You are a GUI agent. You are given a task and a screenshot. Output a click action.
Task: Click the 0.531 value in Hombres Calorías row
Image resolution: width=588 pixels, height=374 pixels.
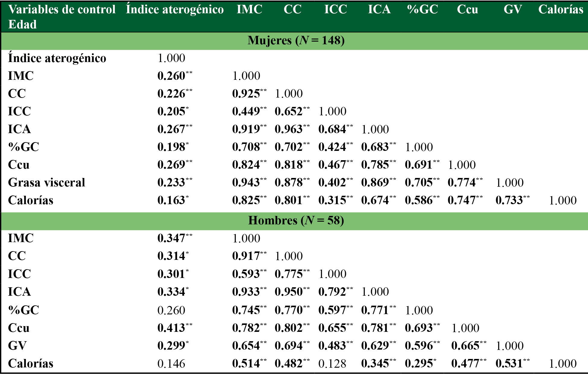[509, 363]
